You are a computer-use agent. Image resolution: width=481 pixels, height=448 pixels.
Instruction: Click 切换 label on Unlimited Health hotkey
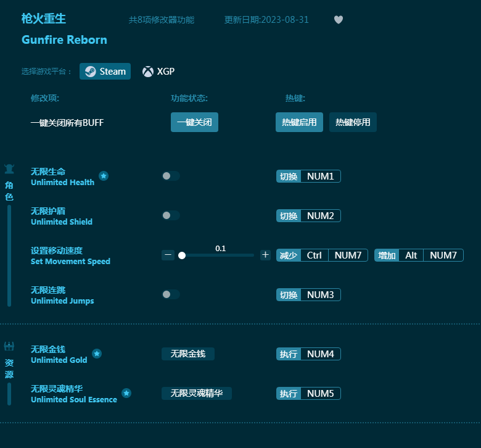[x=289, y=176]
